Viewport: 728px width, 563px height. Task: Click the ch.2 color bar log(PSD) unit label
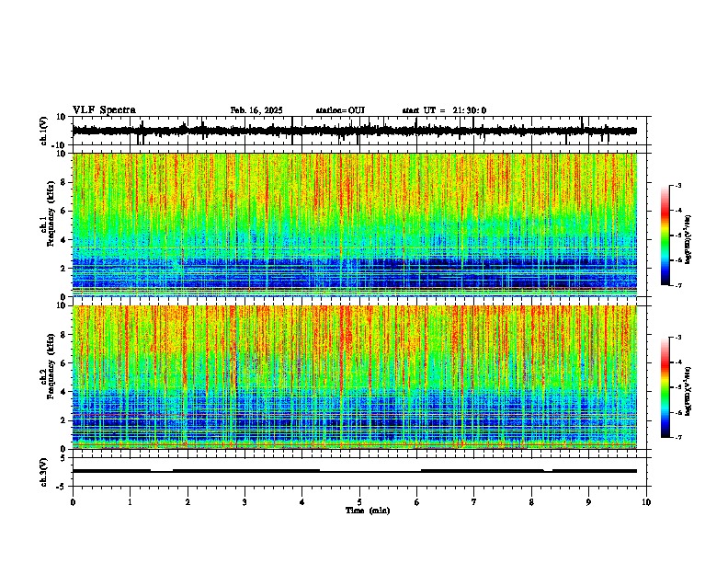(x=688, y=391)
